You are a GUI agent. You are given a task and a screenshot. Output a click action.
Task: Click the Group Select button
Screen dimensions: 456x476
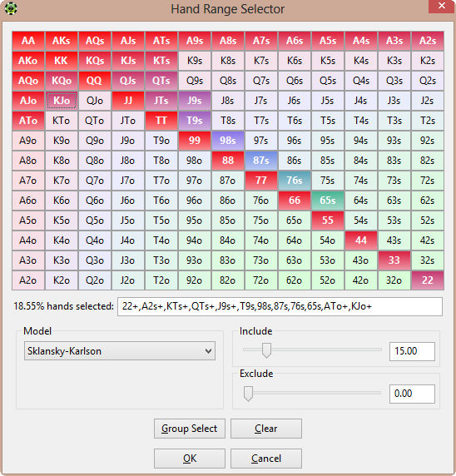point(190,429)
